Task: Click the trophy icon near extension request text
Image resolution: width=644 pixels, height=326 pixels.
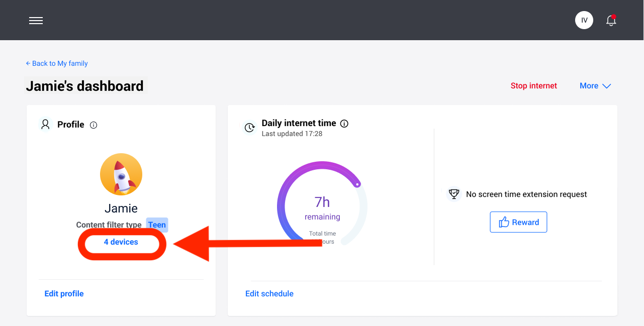Action: [454, 193]
